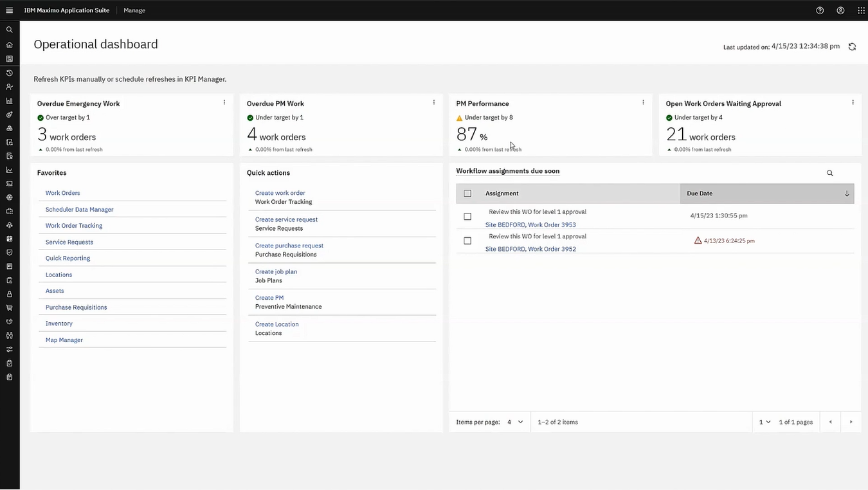Open Site BEDFORD, Work Order 3953 link

tap(530, 225)
